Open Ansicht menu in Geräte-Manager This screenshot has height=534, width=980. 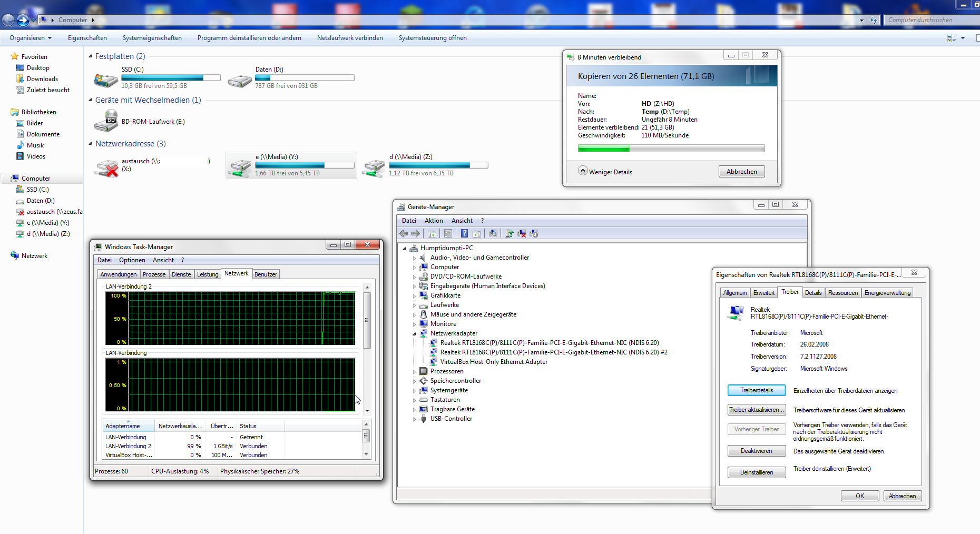coord(462,221)
